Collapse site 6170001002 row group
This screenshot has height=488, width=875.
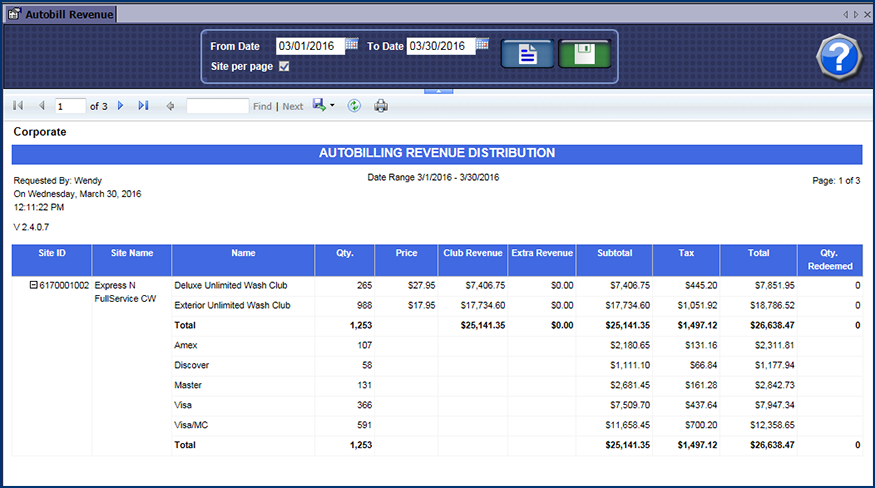tap(34, 285)
